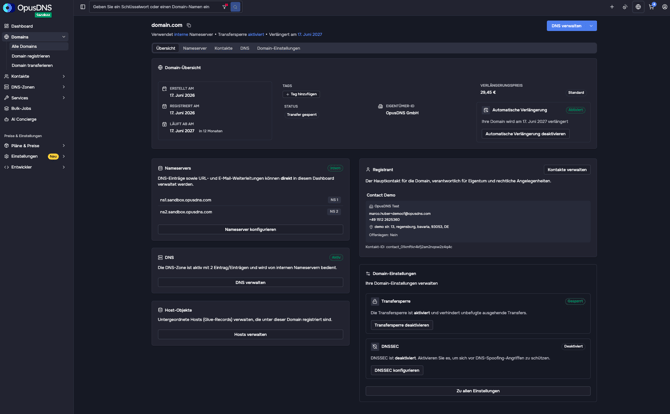Click DNS verwalten in the DNS card
The width and height of the screenshot is (670, 414).
pyautogui.click(x=250, y=282)
